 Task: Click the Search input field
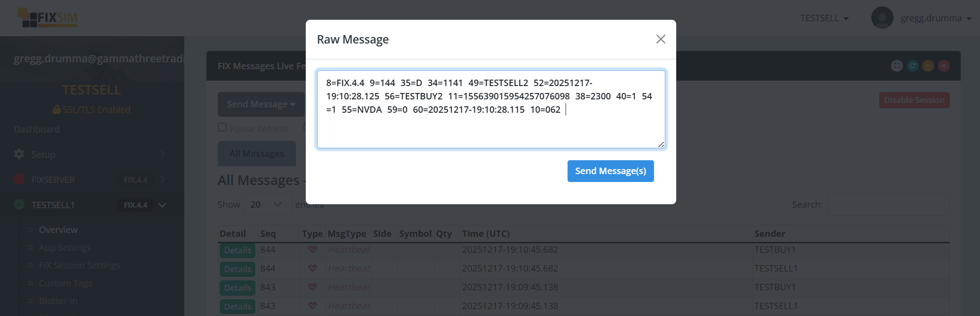[888, 205]
